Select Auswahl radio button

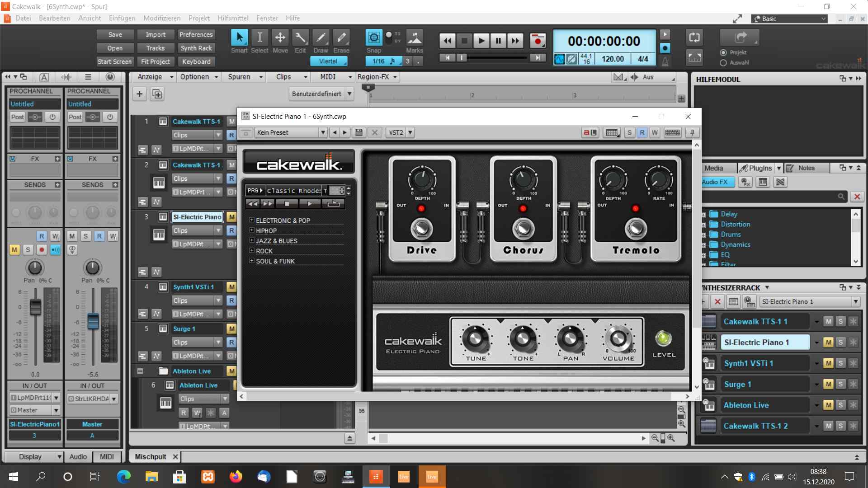point(723,63)
